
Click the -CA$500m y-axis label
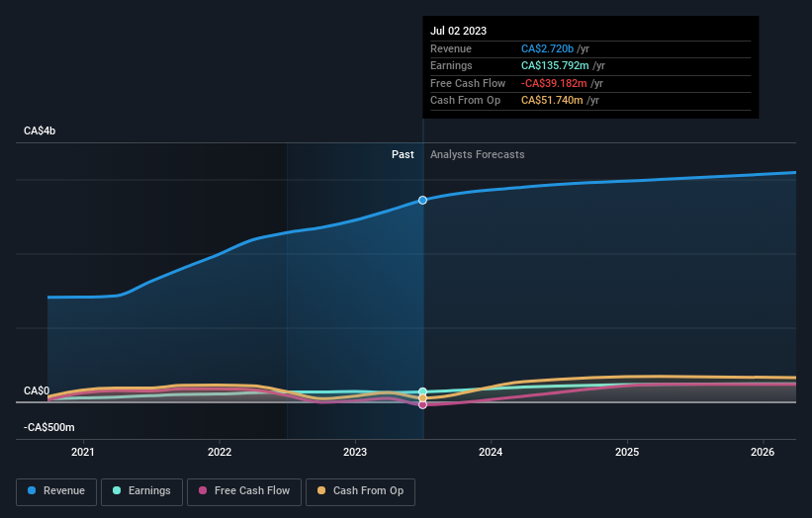click(x=49, y=427)
